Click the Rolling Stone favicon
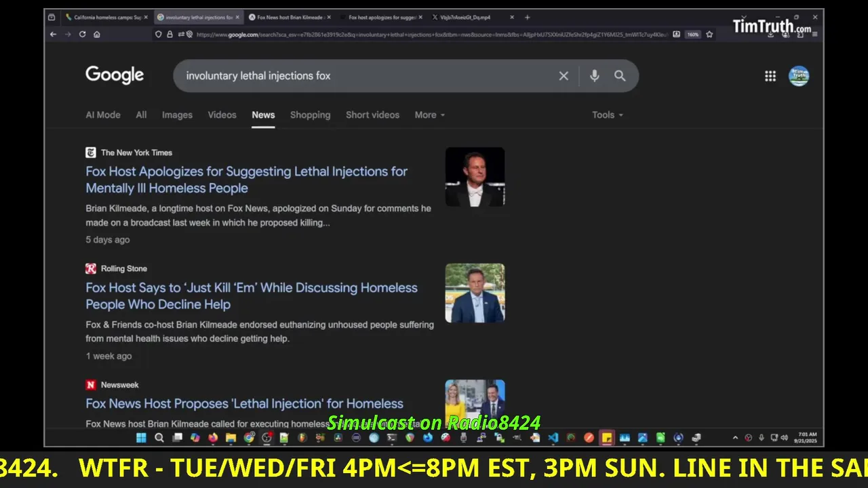Viewport: 868px width, 488px height. (91, 268)
